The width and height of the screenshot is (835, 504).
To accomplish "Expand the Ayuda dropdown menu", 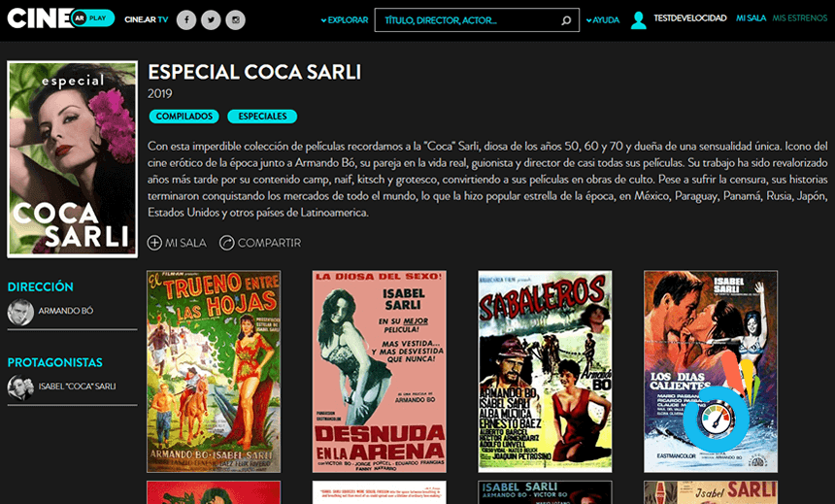I will click(x=603, y=20).
